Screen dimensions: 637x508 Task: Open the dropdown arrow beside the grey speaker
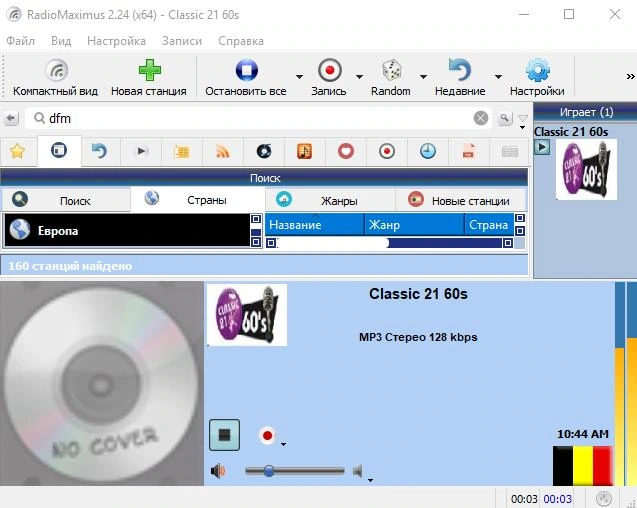pyautogui.click(x=370, y=480)
